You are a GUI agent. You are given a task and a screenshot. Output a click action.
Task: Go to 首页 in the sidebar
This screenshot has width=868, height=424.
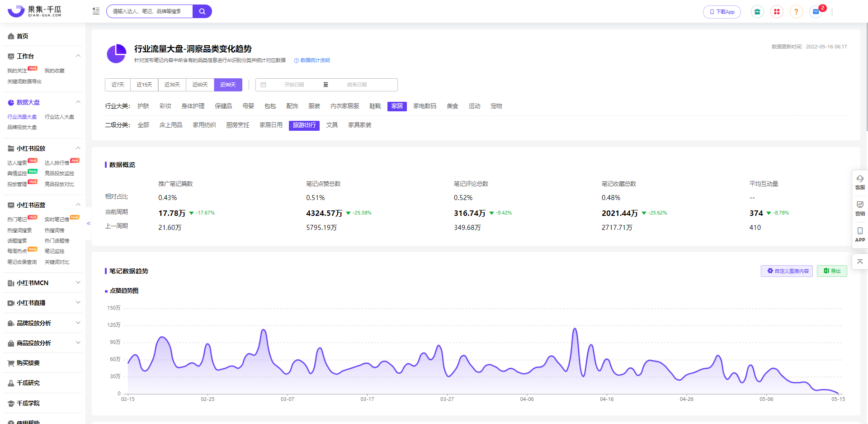(x=22, y=36)
